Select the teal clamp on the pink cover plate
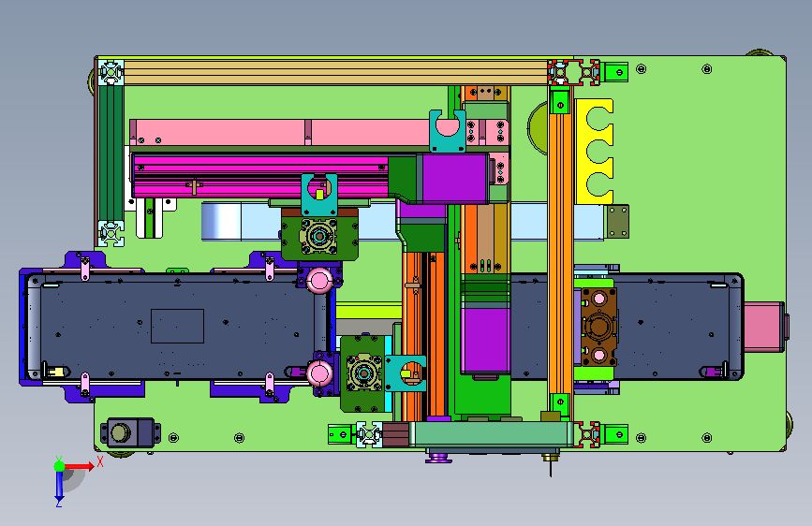This screenshot has width=812, height=526. tap(448, 131)
